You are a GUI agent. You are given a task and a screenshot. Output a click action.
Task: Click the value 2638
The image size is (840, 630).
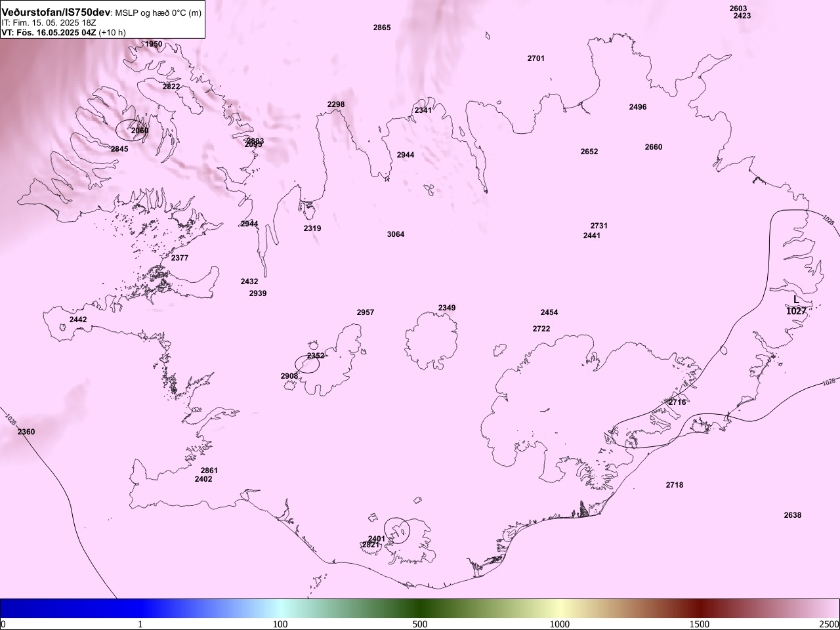click(793, 515)
